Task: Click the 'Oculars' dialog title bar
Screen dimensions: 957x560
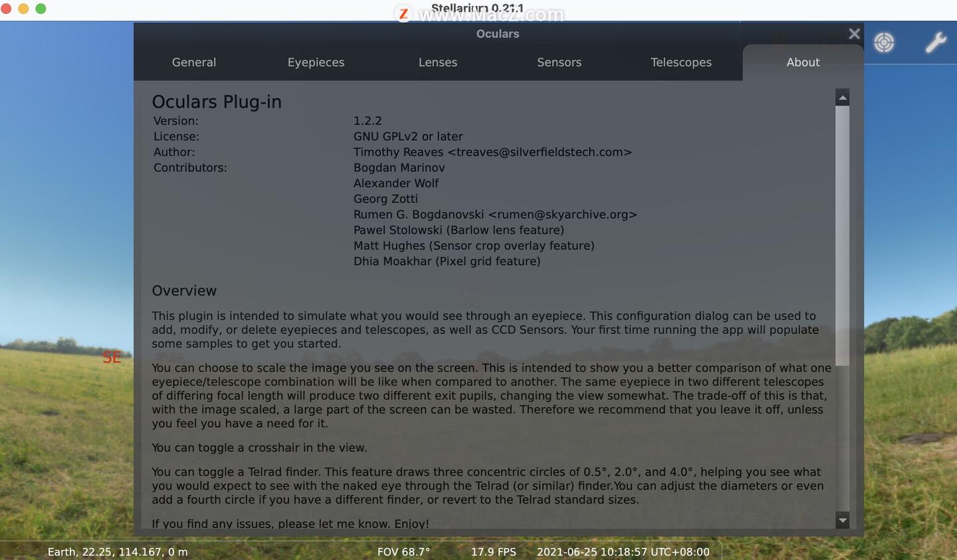Action: 498,34
